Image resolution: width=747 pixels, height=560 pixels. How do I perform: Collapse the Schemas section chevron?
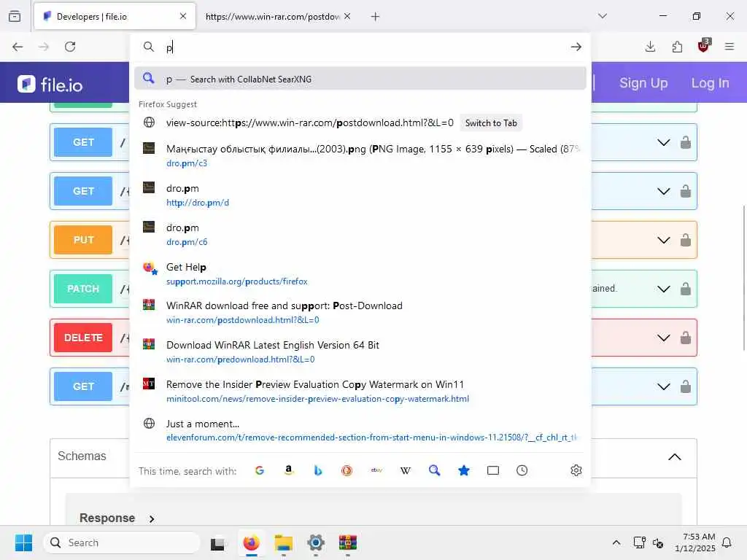[x=675, y=457]
